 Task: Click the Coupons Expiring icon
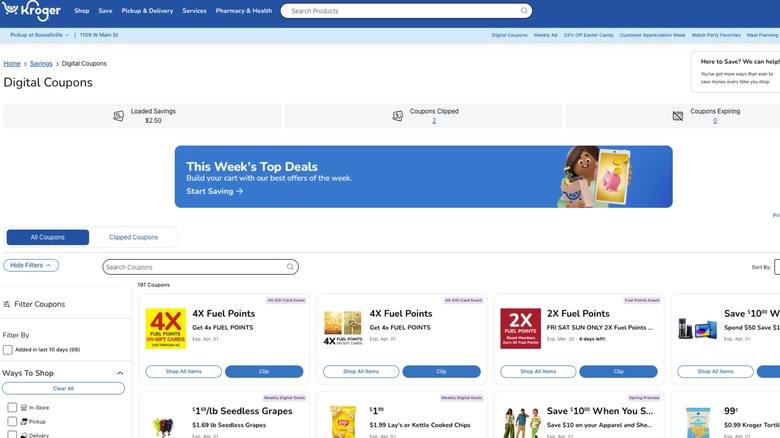[678, 116]
